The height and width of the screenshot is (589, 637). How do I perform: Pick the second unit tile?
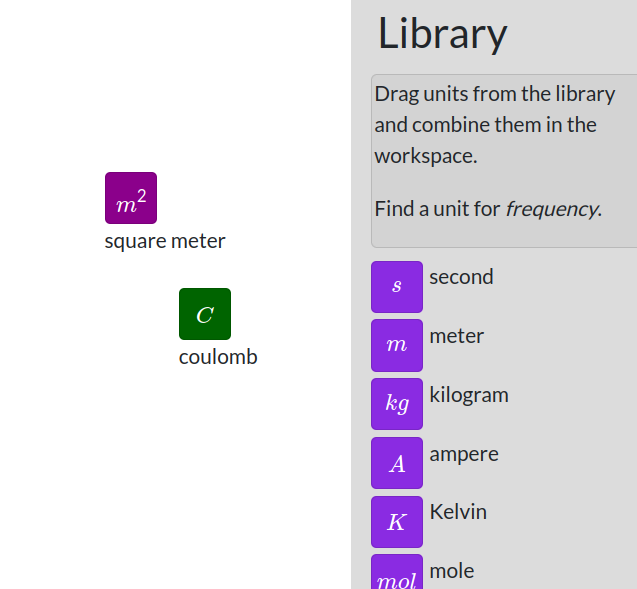pos(397,287)
